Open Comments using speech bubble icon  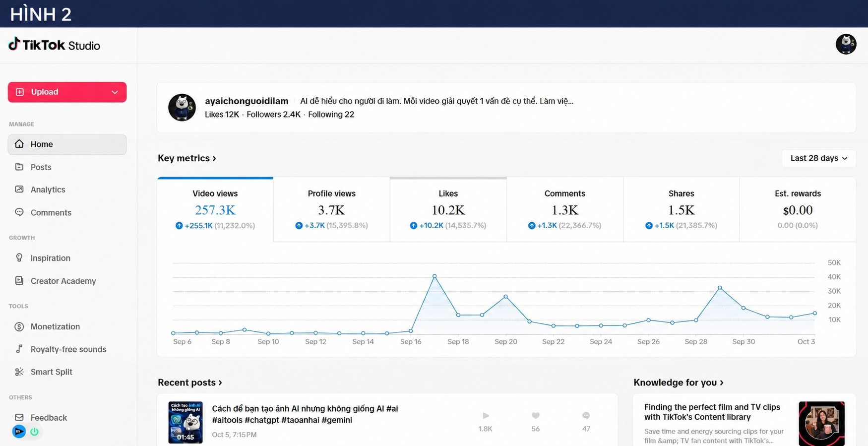point(19,212)
